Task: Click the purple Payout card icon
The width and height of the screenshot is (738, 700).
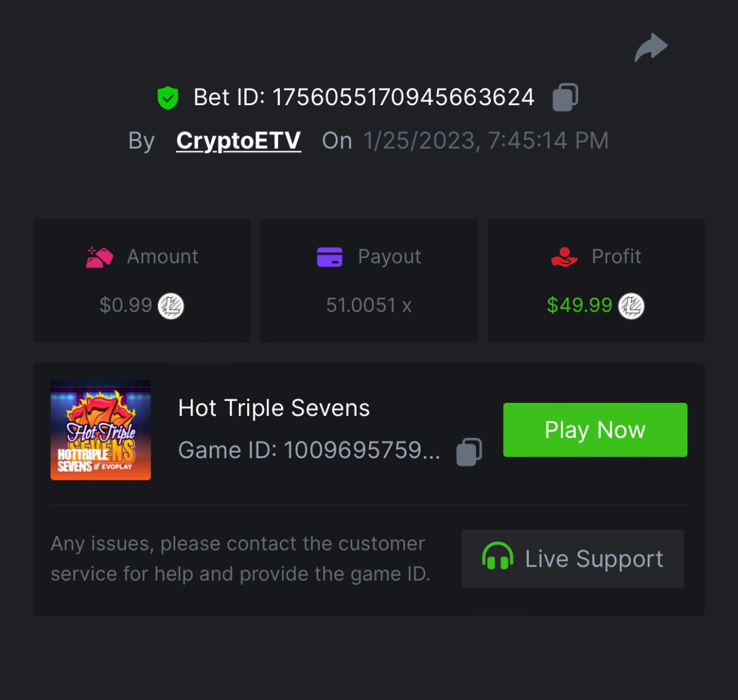Action: pos(330,257)
